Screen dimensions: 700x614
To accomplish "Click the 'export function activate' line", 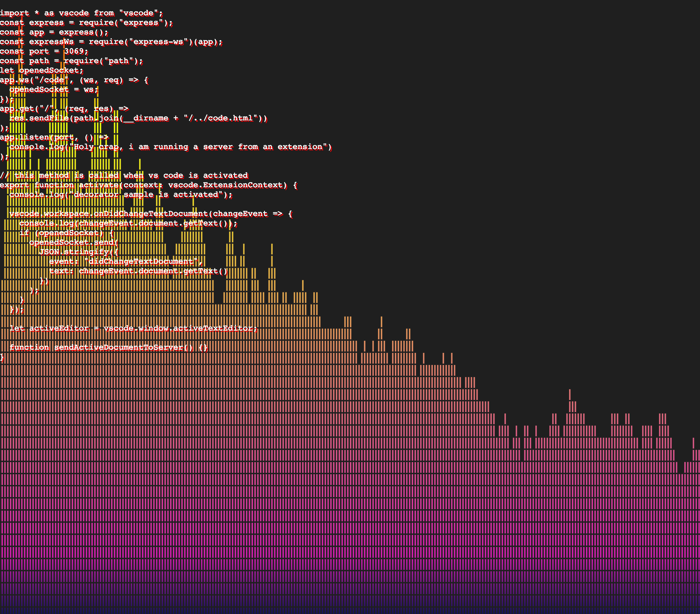I will tap(149, 185).
